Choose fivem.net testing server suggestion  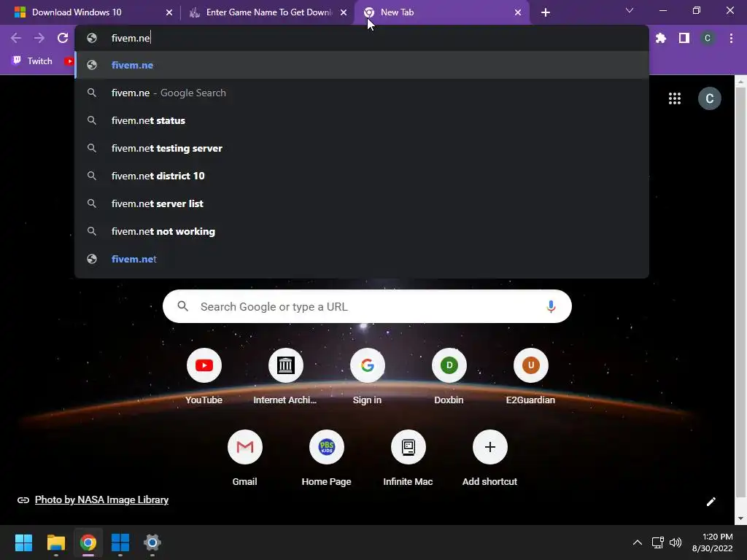click(x=362, y=148)
